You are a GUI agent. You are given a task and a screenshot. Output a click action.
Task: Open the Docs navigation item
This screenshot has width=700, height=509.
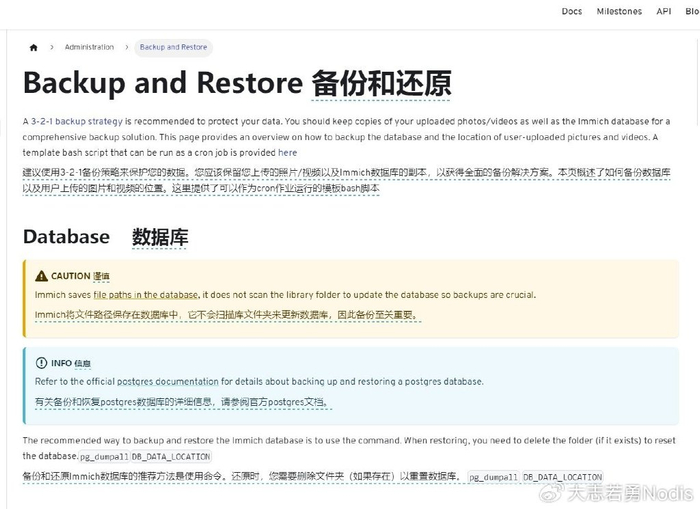pos(572,11)
